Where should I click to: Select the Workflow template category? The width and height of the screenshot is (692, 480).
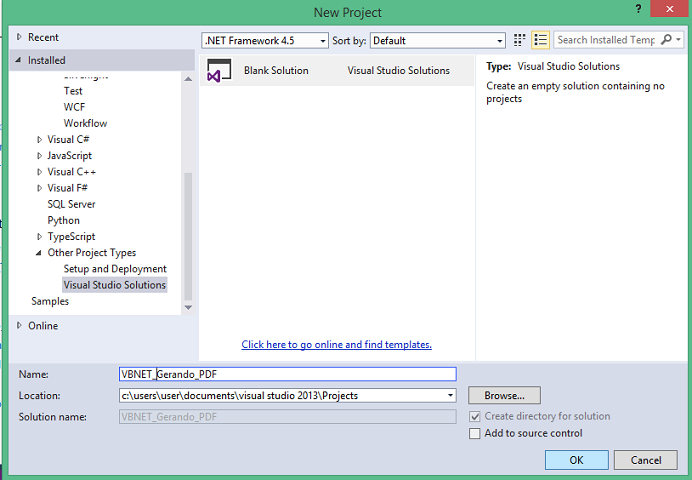pos(85,123)
